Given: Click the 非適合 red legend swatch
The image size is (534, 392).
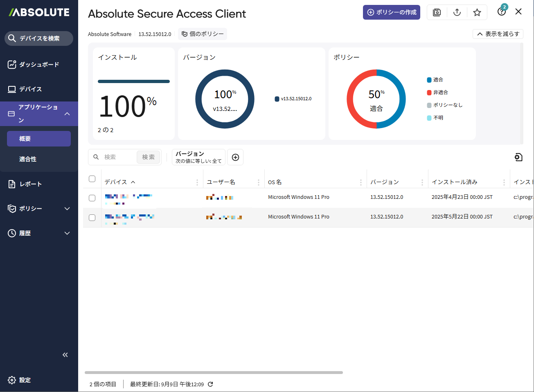Looking at the screenshot, I should [429, 92].
